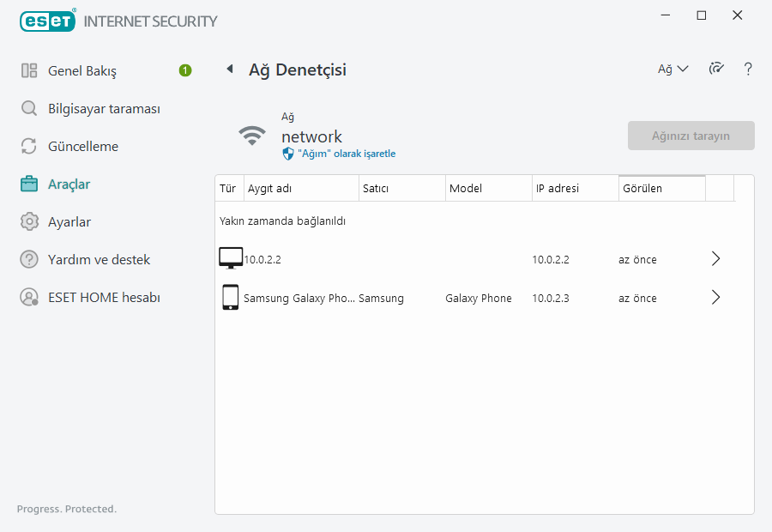Click the green notification badge on Genel Bakış
Screen dimensions: 772x532
(x=185, y=70)
